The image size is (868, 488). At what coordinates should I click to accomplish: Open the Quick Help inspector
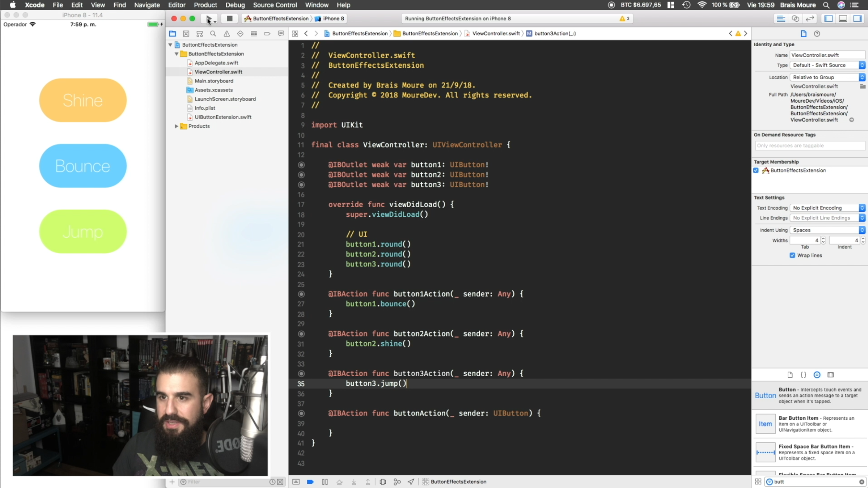817,33
